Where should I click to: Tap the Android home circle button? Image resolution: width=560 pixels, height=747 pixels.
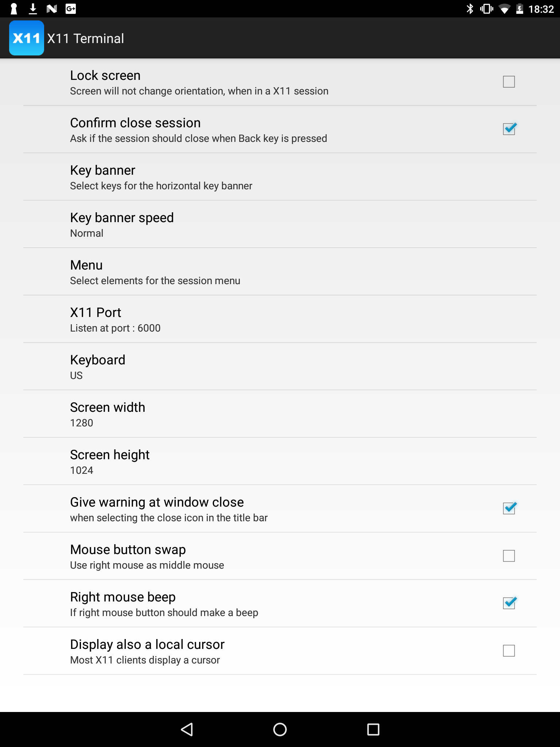pyautogui.click(x=280, y=729)
